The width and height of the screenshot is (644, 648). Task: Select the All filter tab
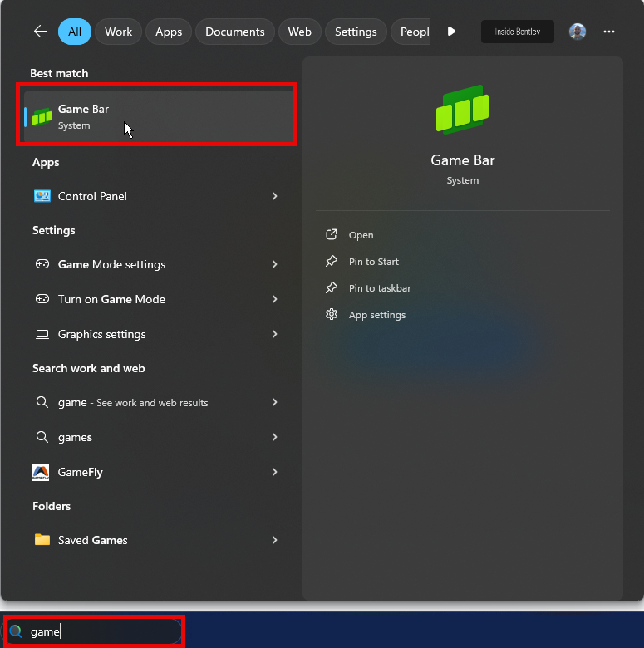[75, 32]
